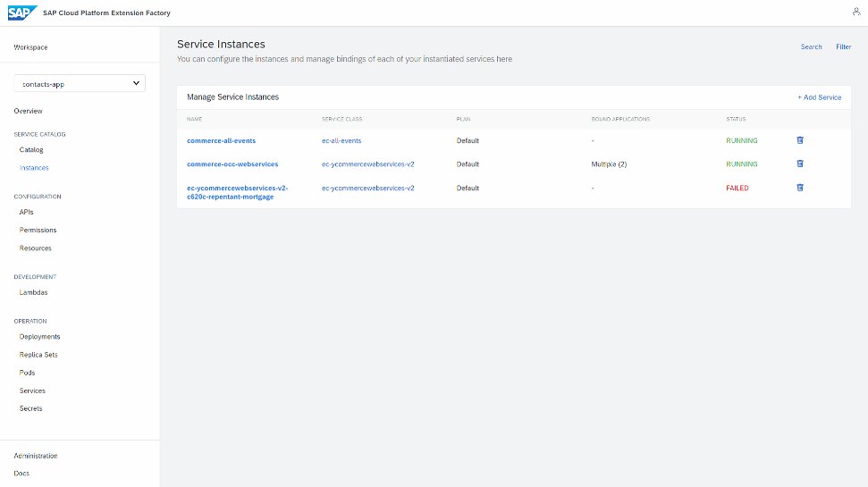Open APIs configuration
Image resolution: width=868 pixels, height=487 pixels.
(x=26, y=212)
